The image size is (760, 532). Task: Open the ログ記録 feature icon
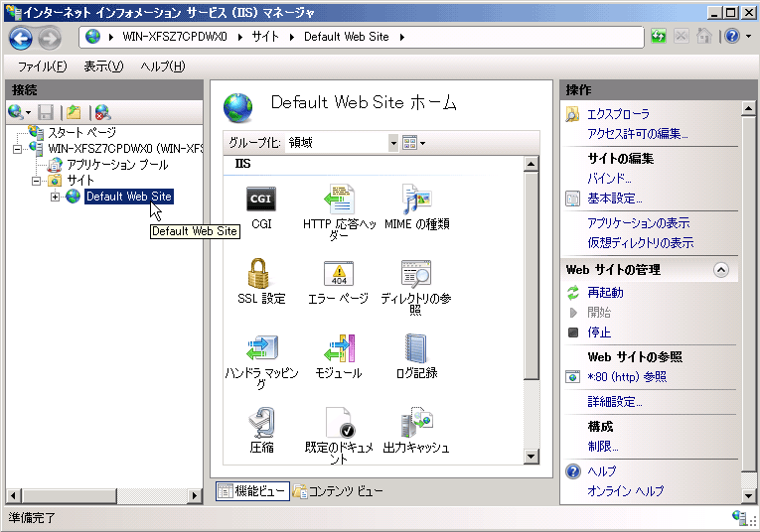(x=415, y=348)
